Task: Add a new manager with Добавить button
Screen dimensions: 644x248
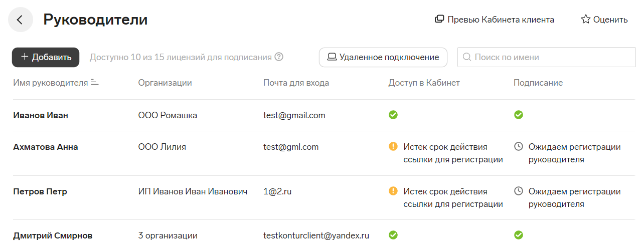Action: coord(46,57)
